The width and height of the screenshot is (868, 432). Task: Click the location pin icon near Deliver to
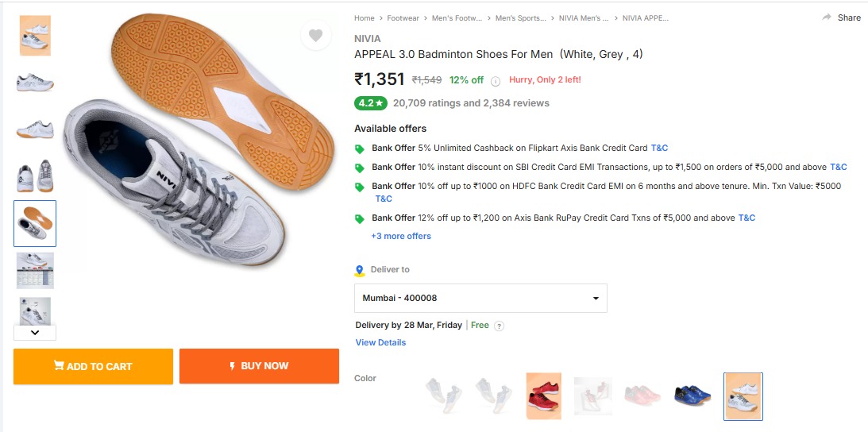pos(360,270)
